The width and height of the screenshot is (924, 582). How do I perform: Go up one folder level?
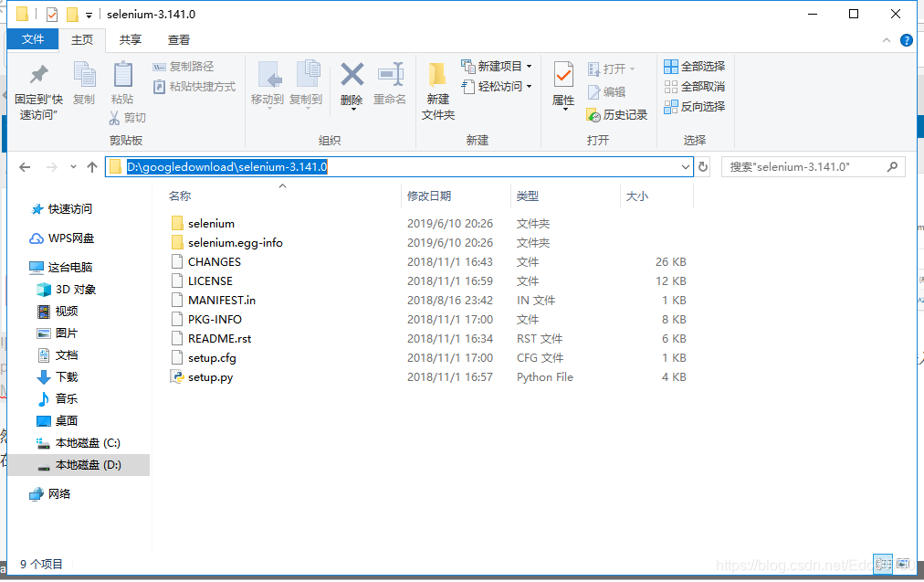click(92, 167)
